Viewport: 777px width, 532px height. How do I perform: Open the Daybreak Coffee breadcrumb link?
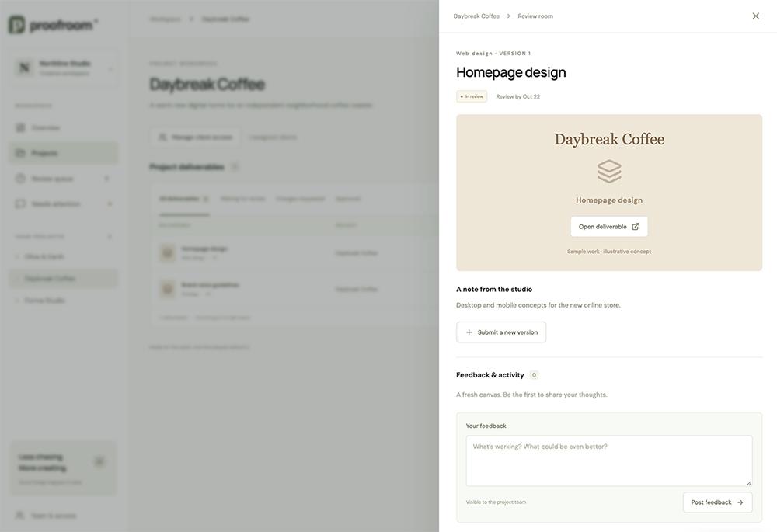(476, 16)
